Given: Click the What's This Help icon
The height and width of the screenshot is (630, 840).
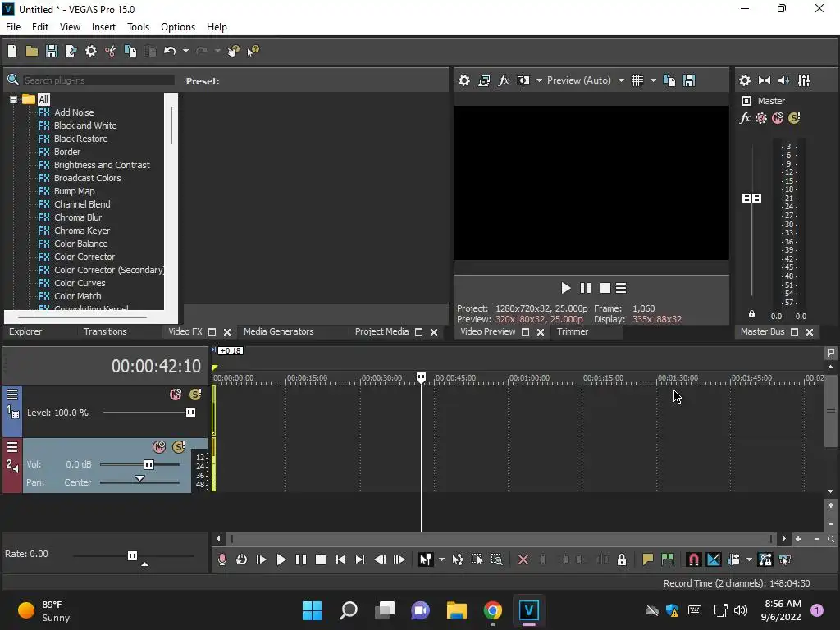Looking at the screenshot, I should pyautogui.click(x=253, y=51).
